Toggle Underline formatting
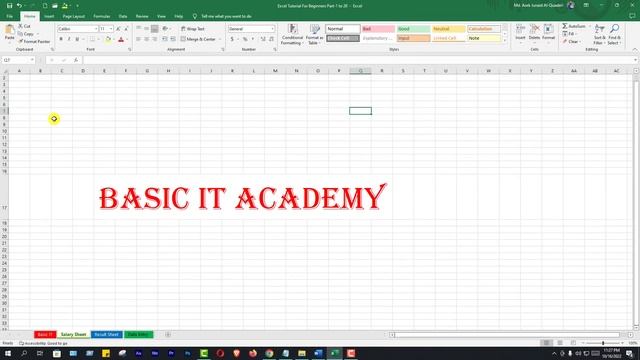Screen dimensions: 640x360 pos(77,40)
